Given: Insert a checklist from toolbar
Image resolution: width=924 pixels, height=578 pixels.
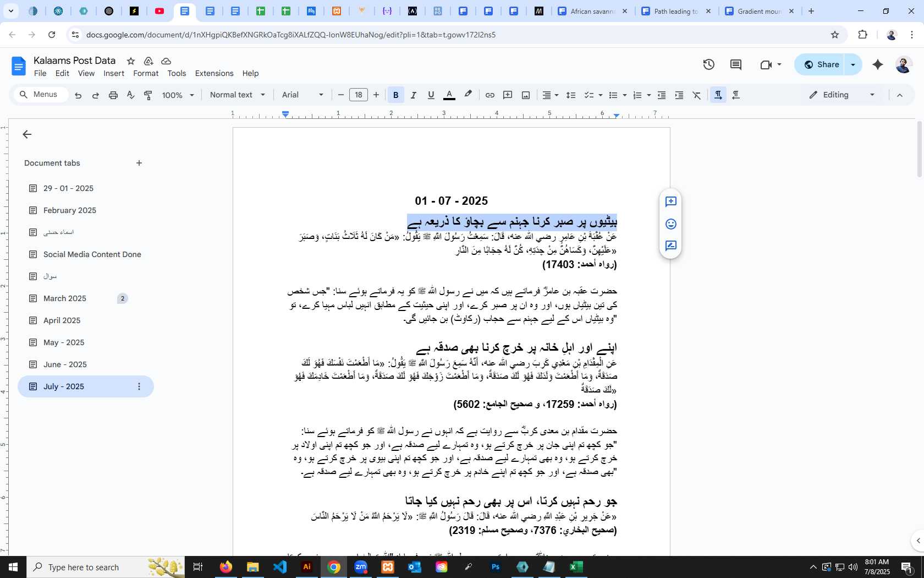Looking at the screenshot, I should pyautogui.click(x=588, y=95).
